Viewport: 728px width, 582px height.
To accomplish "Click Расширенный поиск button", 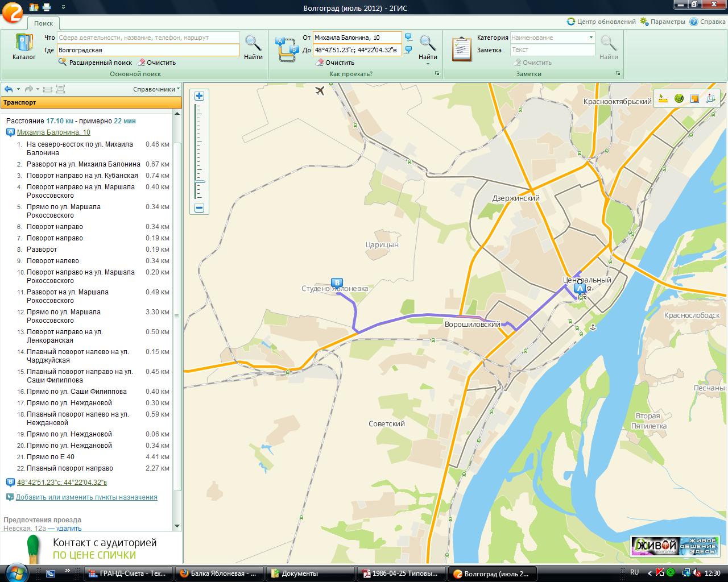I will point(96,63).
